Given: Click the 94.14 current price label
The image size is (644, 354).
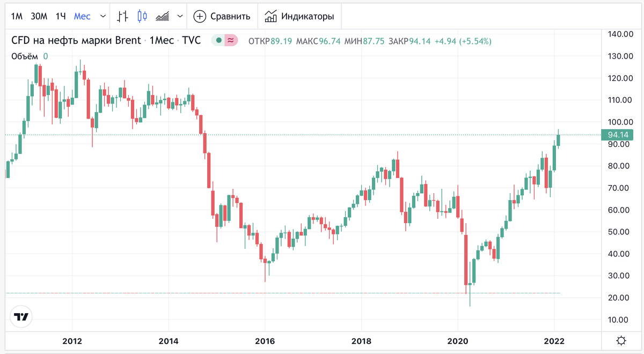Looking at the screenshot, I should [618, 135].
